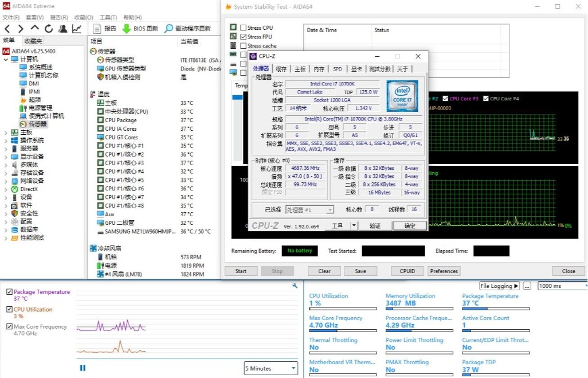The image size is (588, 378).
Task: Toggle Package Temperature graph checkbox
Action: (x=9, y=291)
